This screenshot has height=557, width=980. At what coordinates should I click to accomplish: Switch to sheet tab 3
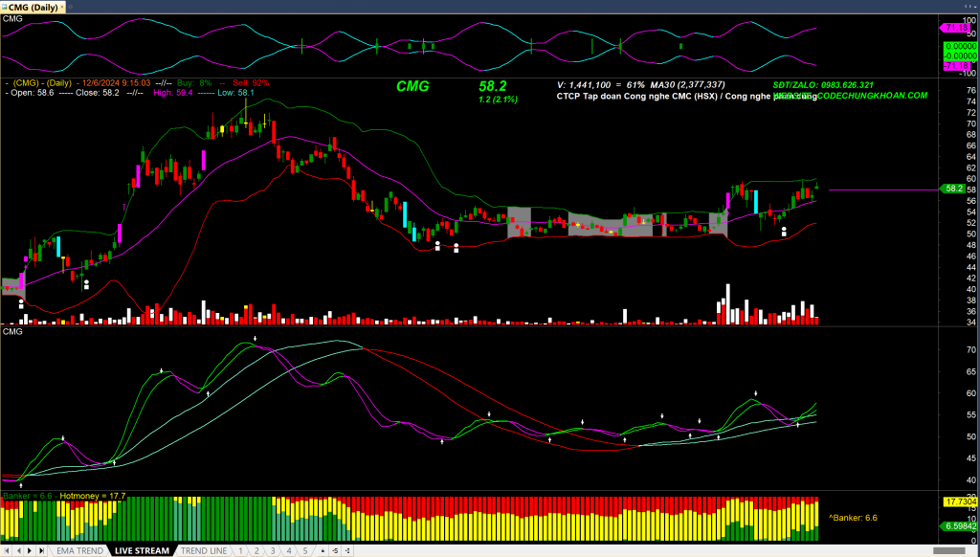[273, 550]
